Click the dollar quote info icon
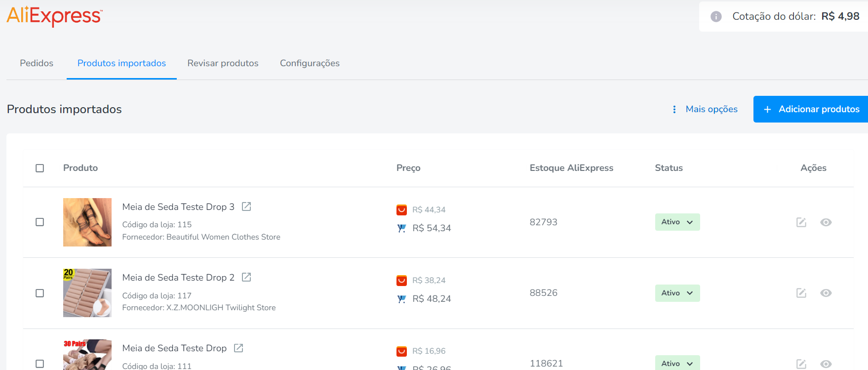The height and width of the screenshot is (370, 868). point(716,16)
